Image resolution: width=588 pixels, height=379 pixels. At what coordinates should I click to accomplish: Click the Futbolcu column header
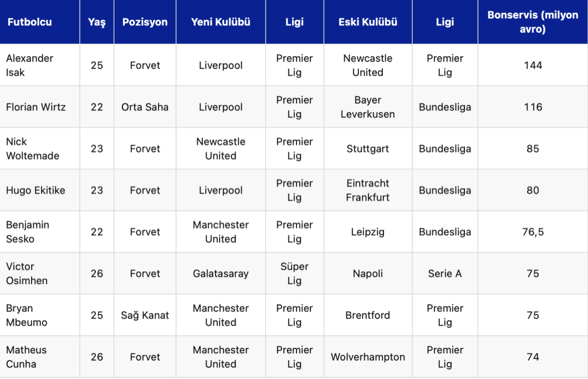click(x=29, y=22)
